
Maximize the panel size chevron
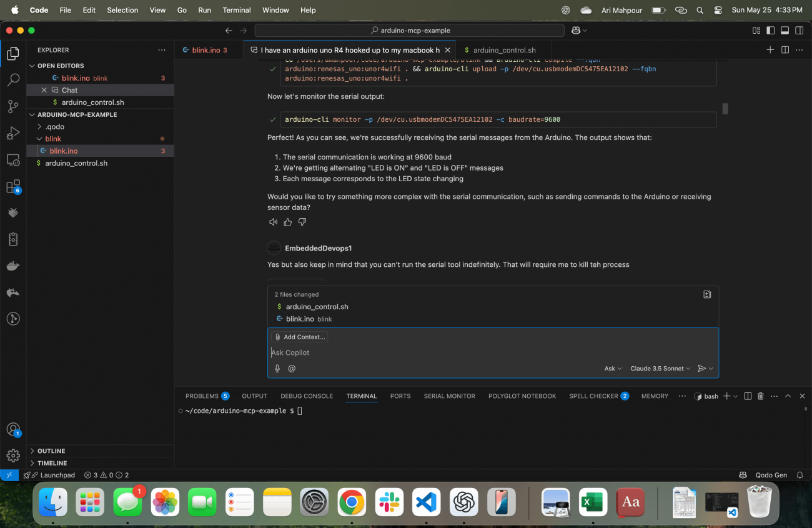tap(788, 396)
